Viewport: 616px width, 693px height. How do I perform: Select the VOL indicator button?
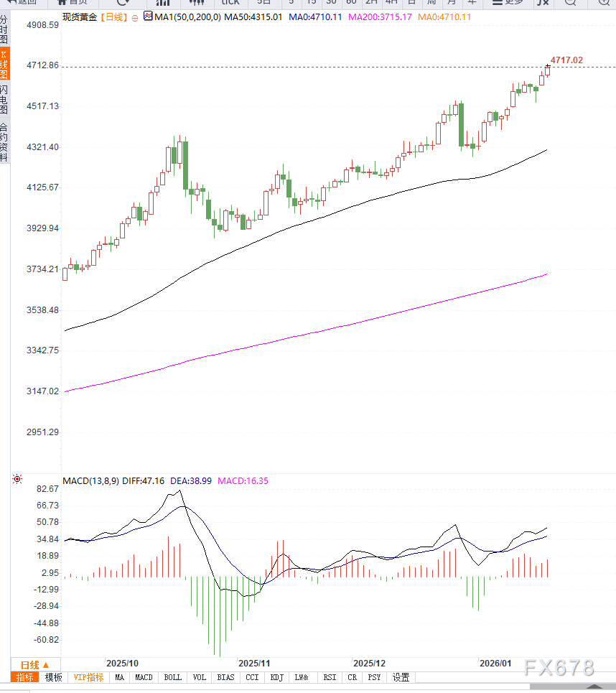click(199, 677)
